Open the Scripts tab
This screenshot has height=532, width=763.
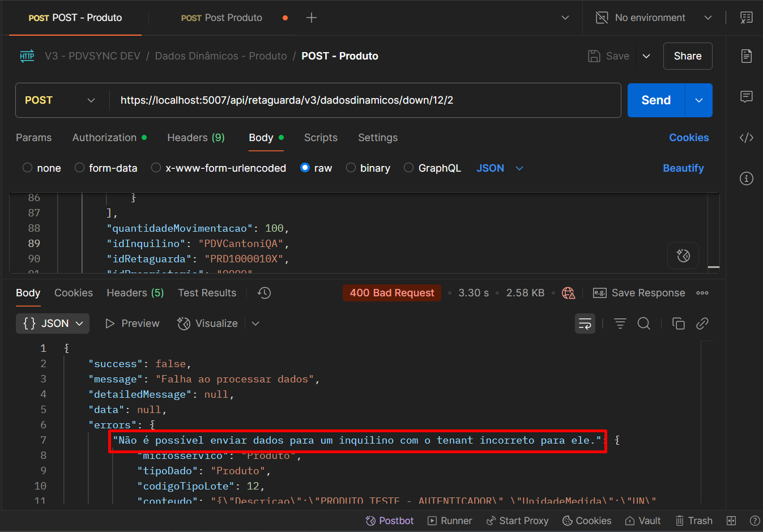point(321,138)
